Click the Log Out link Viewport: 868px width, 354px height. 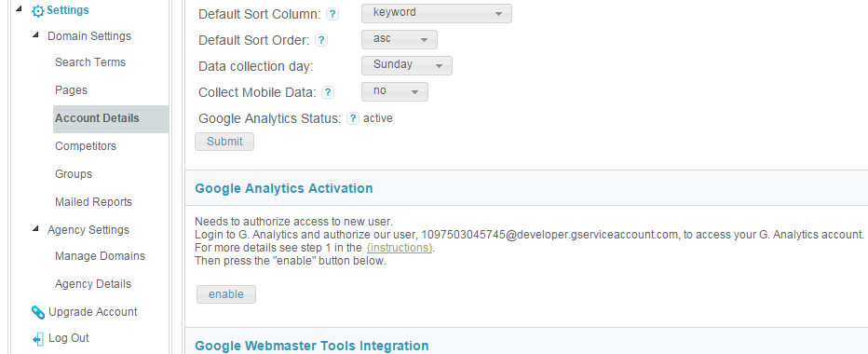pos(69,338)
